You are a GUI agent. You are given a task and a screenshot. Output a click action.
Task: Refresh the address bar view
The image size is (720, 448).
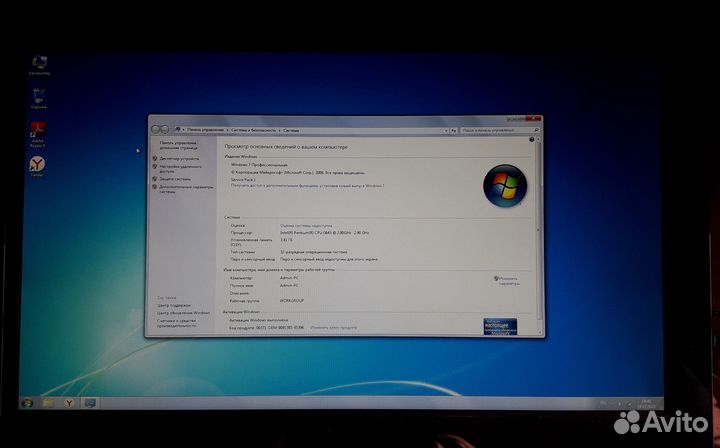pyautogui.click(x=454, y=130)
